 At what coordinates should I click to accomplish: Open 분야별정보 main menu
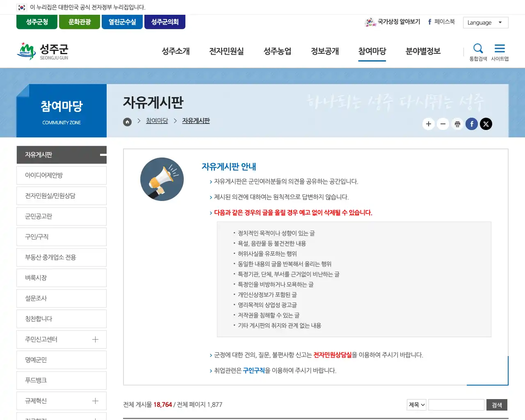point(423,51)
